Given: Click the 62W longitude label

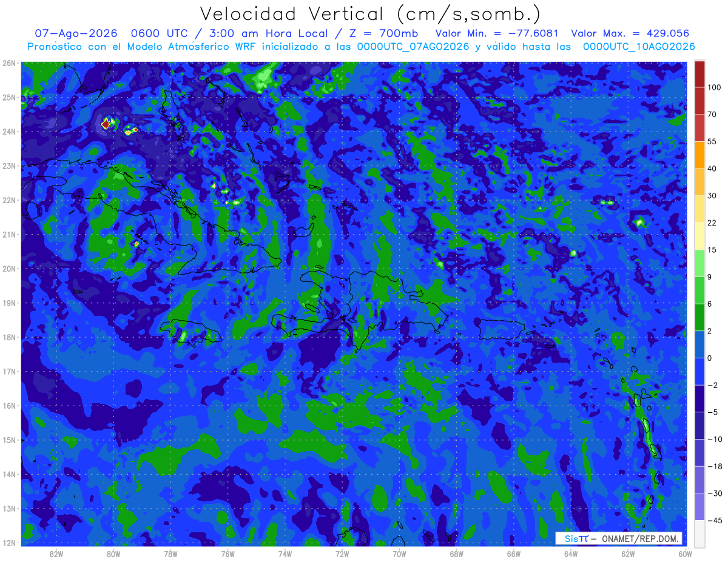Looking at the screenshot, I should tap(628, 554).
